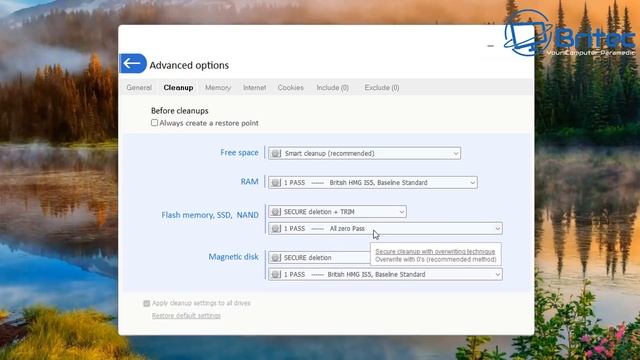The image size is (640, 360).
Task: Click the Before cleanups heading
Action: (180, 111)
